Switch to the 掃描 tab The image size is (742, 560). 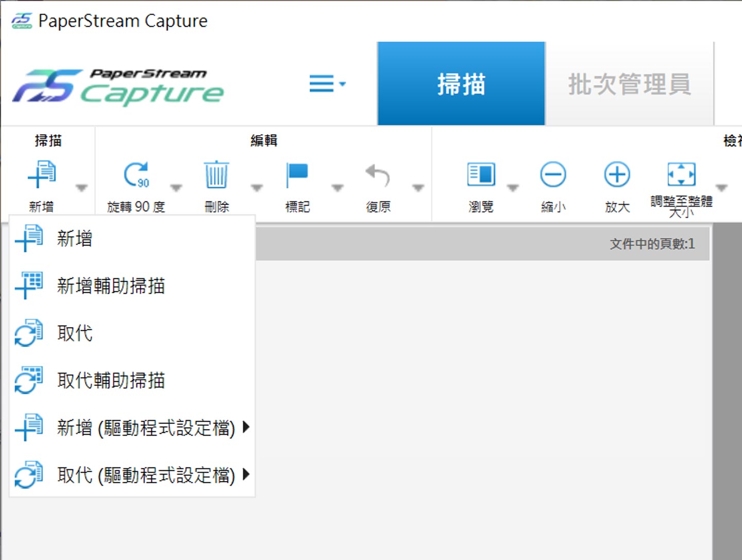tap(461, 83)
